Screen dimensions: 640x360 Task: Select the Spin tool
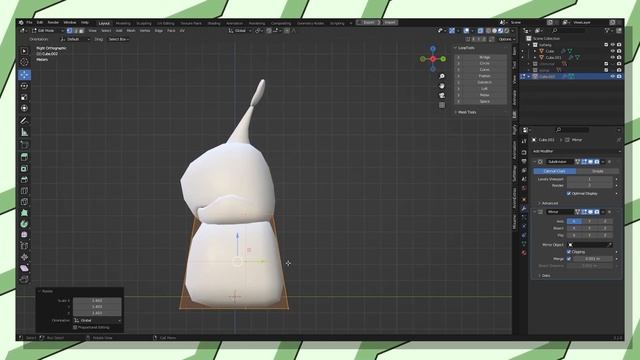[x=24, y=224]
